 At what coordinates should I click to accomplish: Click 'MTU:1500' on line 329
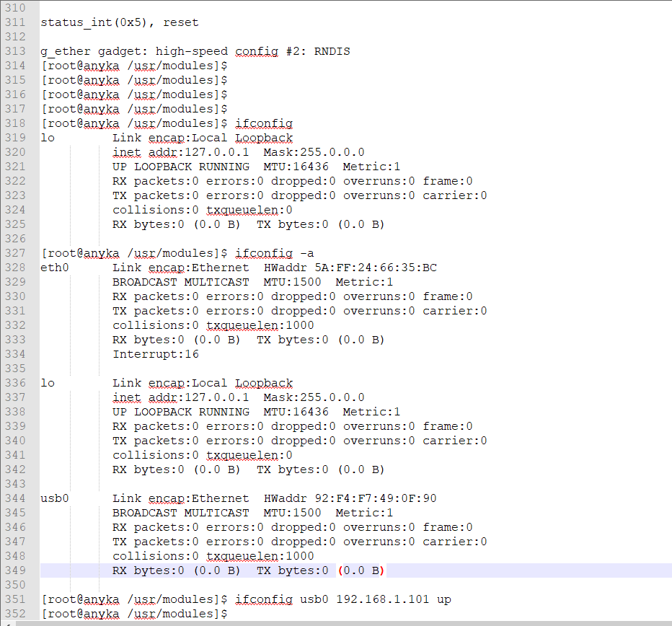[x=293, y=282]
